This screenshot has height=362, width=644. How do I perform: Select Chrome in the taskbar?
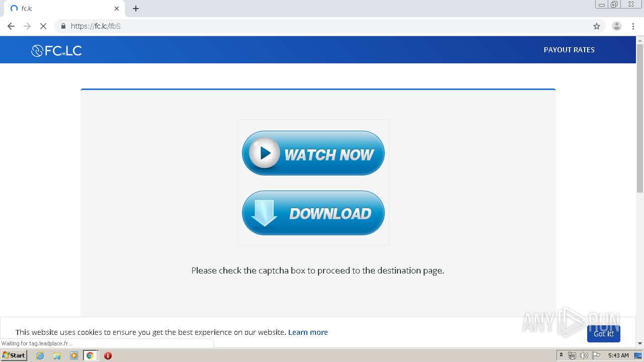click(x=90, y=355)
